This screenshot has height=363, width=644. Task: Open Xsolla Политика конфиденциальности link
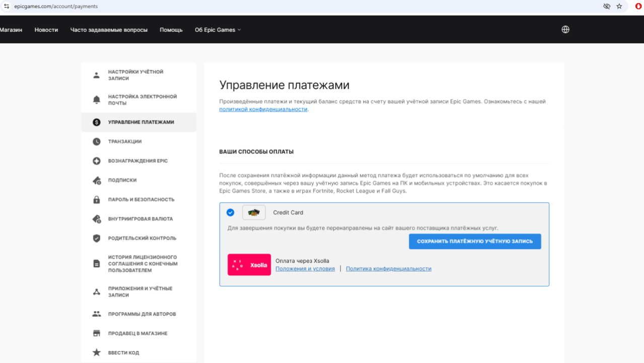click(389, 269)
